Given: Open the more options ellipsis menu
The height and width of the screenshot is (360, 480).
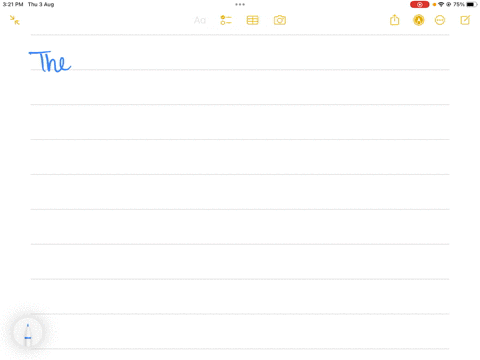Looking at the screenshot, I should click(440, 20).
